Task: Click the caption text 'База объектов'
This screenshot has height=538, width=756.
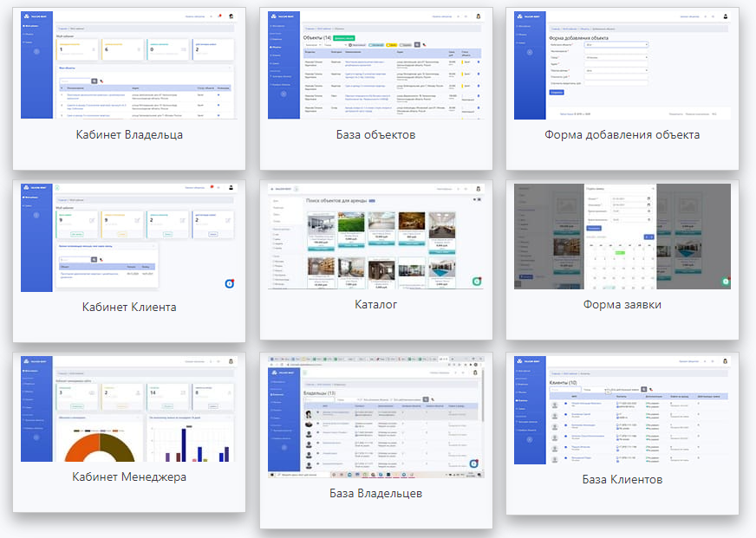Action: [x=376, y=134]
